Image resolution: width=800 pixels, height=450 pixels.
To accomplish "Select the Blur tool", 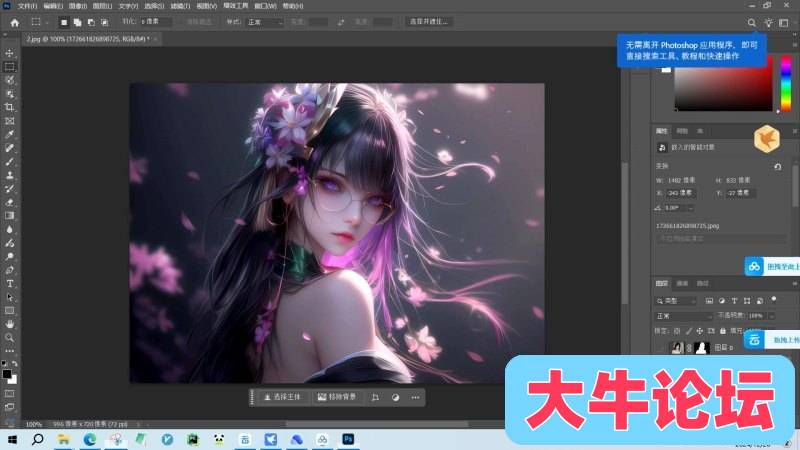I will pyautogui.click(x=9, y=230).
